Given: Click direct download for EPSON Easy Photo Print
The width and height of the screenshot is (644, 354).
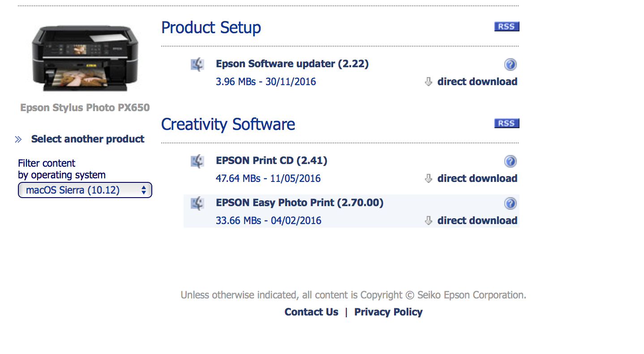Looking at the screenshot, I should point(477,220).
